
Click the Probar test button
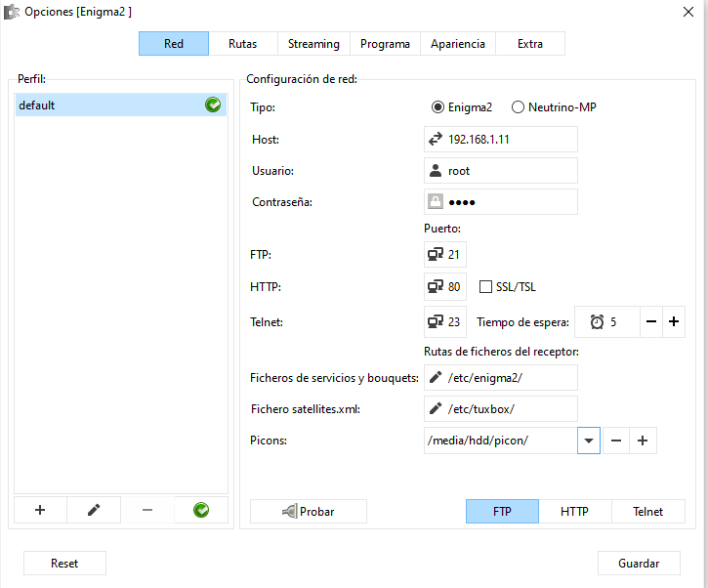pos(309,512)
